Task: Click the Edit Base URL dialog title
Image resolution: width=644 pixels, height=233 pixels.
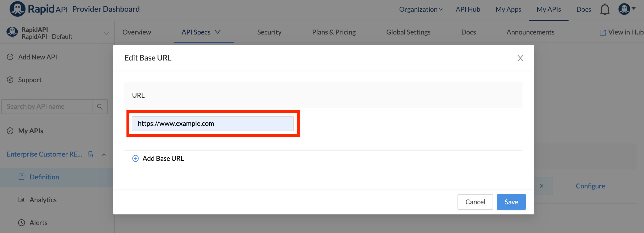Action: tap(148, 58)
